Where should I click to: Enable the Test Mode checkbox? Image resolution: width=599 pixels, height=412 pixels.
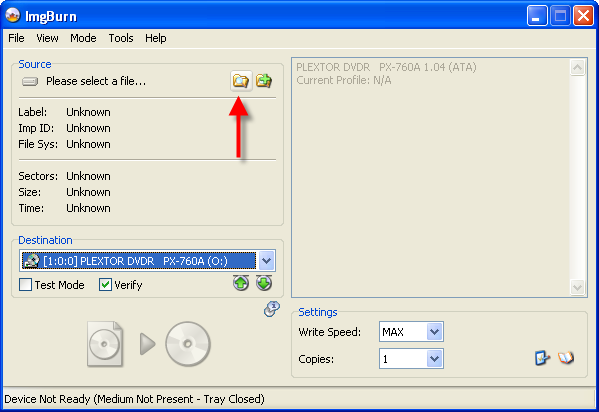click(x=26, y=285)
